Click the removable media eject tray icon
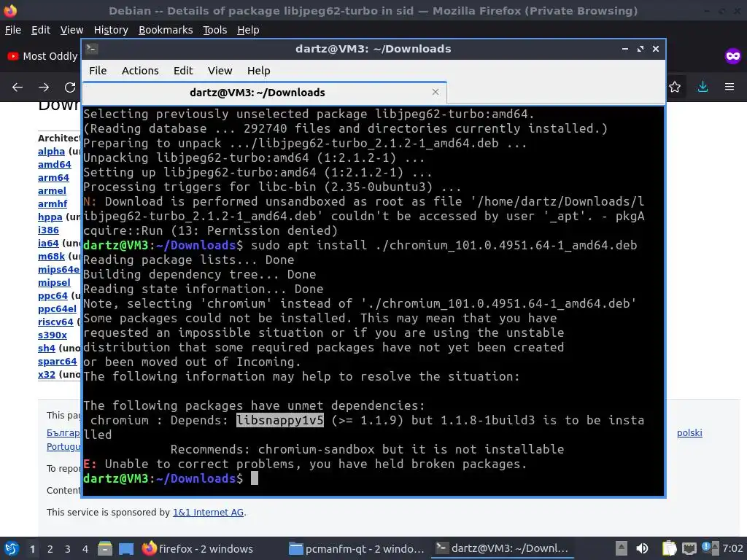The height and width of the screenshot is (560, 747). coord(622,548)
